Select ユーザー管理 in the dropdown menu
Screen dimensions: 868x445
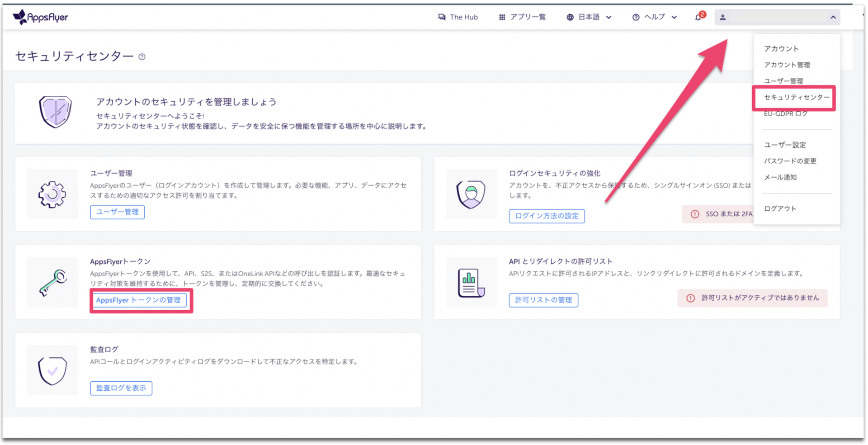tap(783, 81)
